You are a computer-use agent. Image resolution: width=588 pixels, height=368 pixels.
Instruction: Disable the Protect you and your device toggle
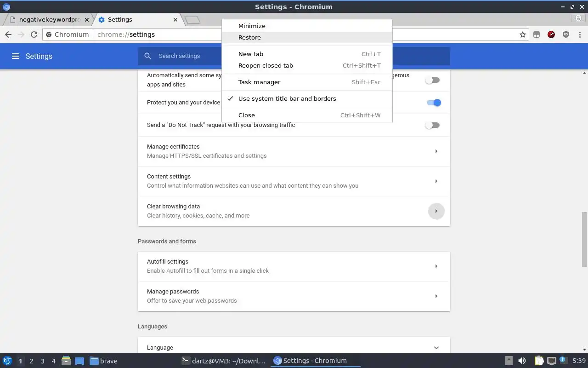click(434, 103)
